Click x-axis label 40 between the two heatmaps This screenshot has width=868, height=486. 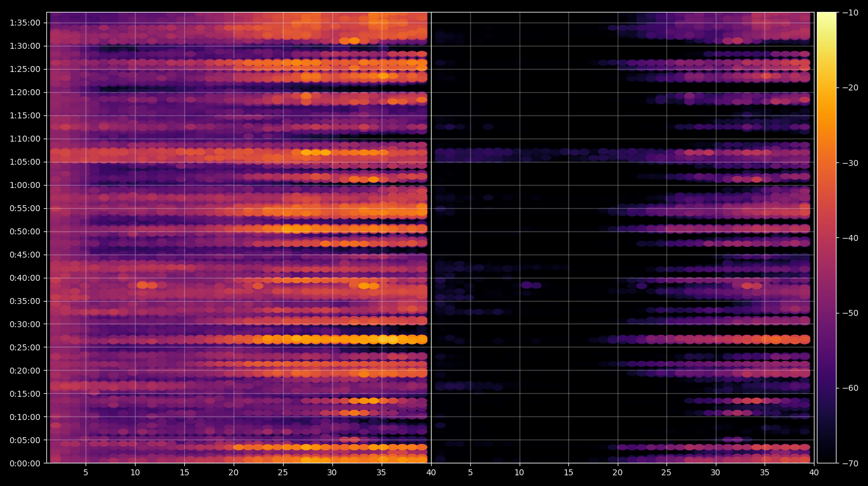pyautogui.click(x=431, y=473)
